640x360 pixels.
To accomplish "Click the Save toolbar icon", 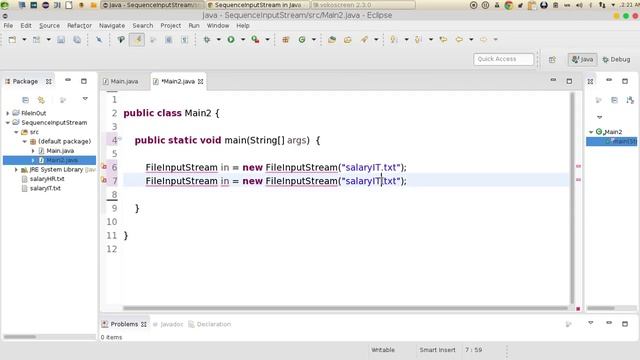I will [61, 40].
